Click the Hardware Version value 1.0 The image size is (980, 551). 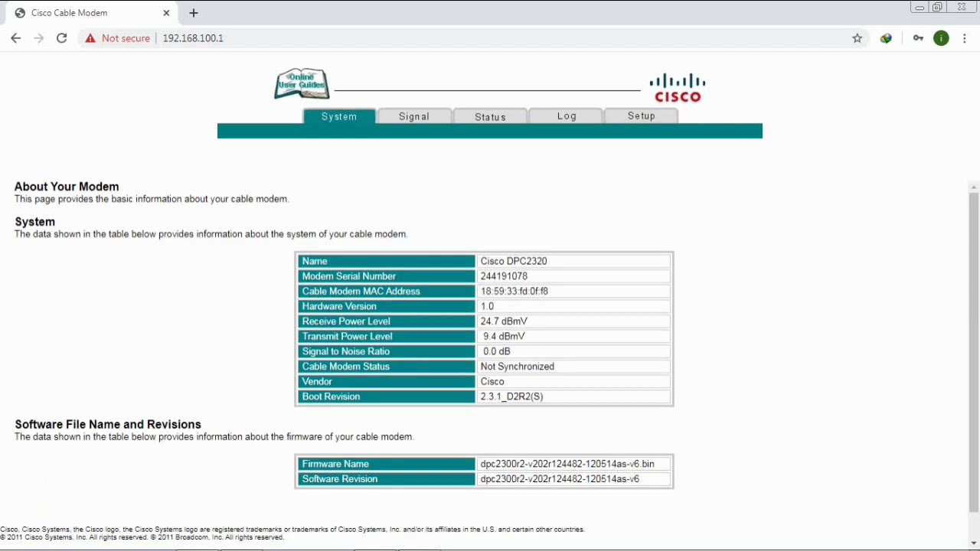point(487,306)
